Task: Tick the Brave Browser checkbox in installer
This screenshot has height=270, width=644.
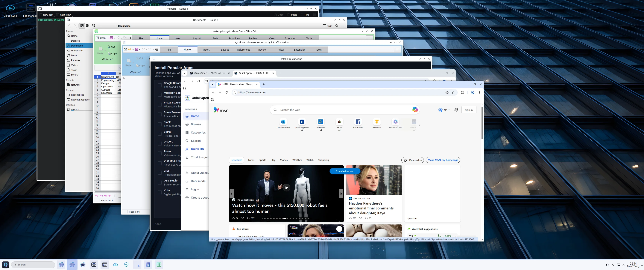Action: pos(160,114)
